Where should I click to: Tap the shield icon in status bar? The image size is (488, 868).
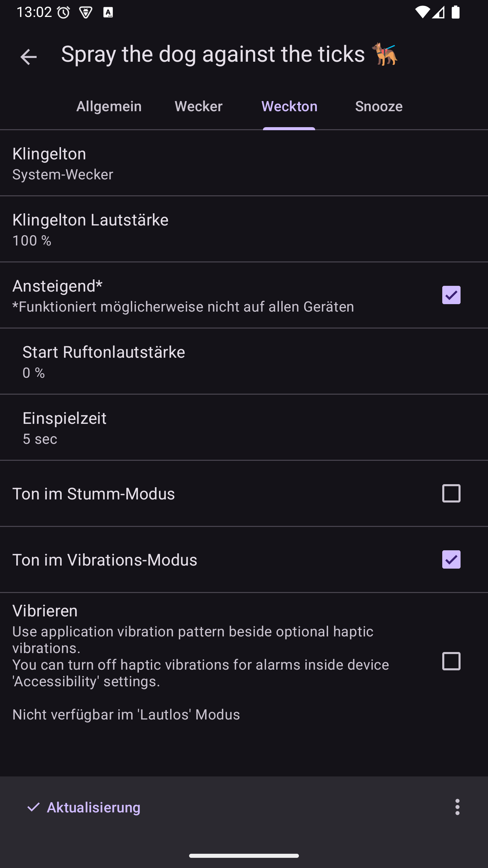[85, 13]
